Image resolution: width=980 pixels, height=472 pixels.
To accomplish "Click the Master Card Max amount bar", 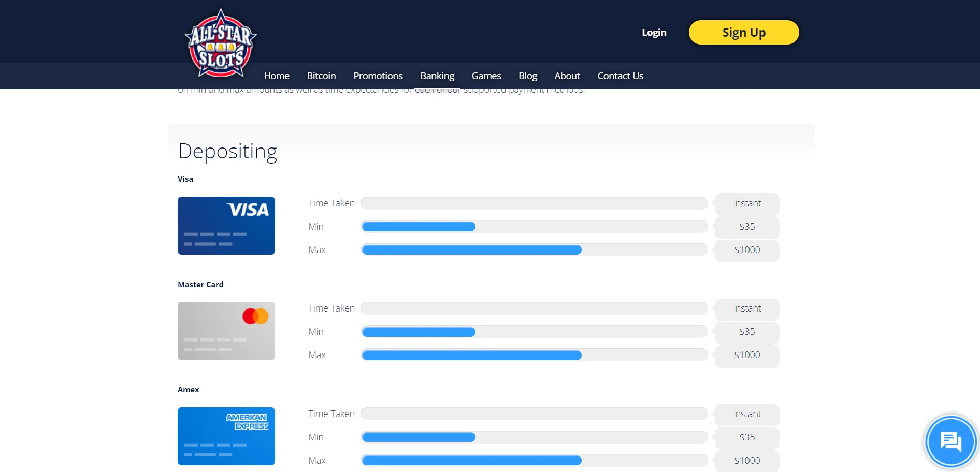I will pos(534,355).
